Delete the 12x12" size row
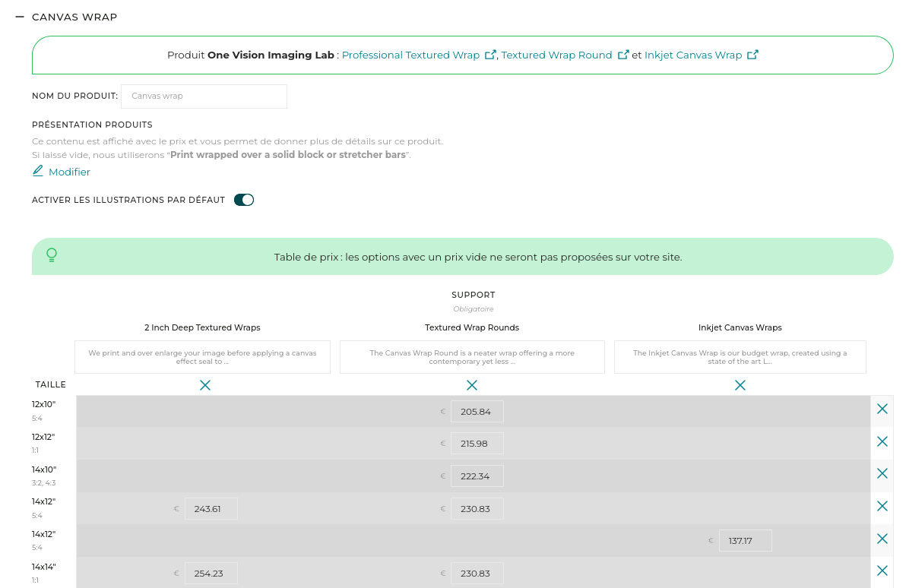Viewport: 909px width, 588px height. click(882, 441)
